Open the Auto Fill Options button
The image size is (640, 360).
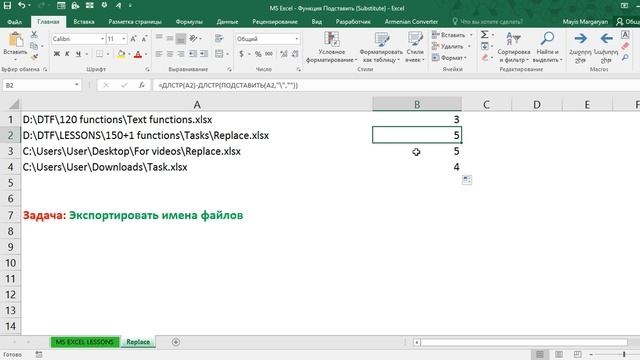[467, 180]
